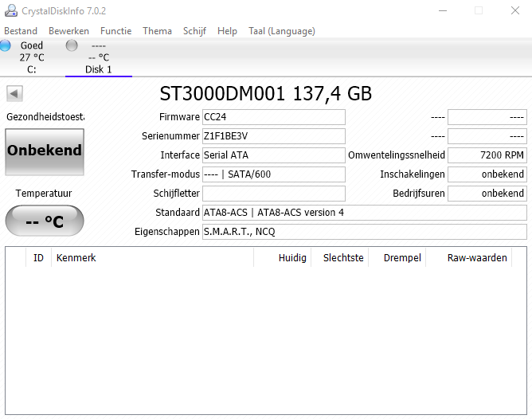Click the Inschakelingen field onbekend
532x419 pixels.
tap(487, 174)
